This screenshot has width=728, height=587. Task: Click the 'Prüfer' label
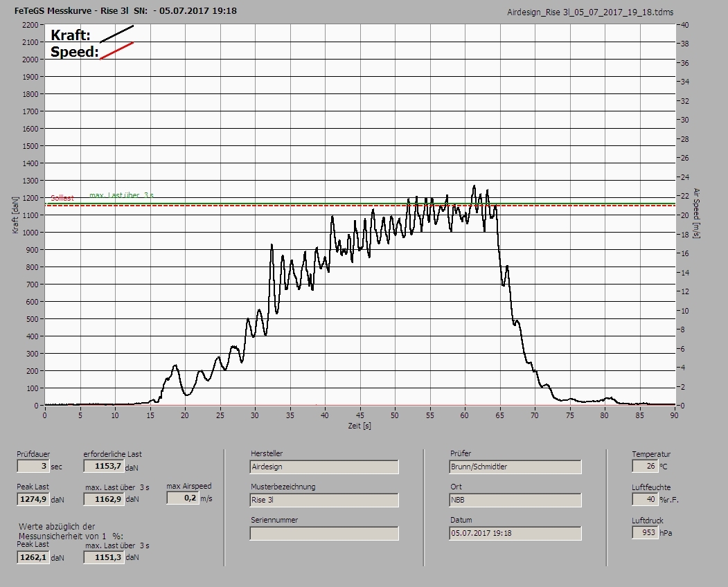(x=461, y=453)
